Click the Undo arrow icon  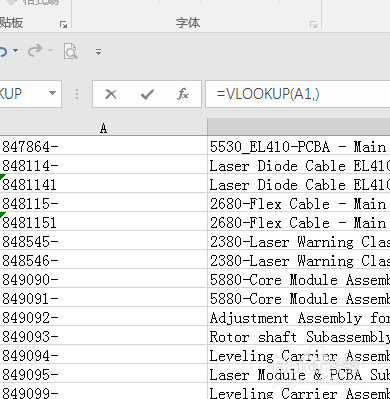tap(3, 51)
